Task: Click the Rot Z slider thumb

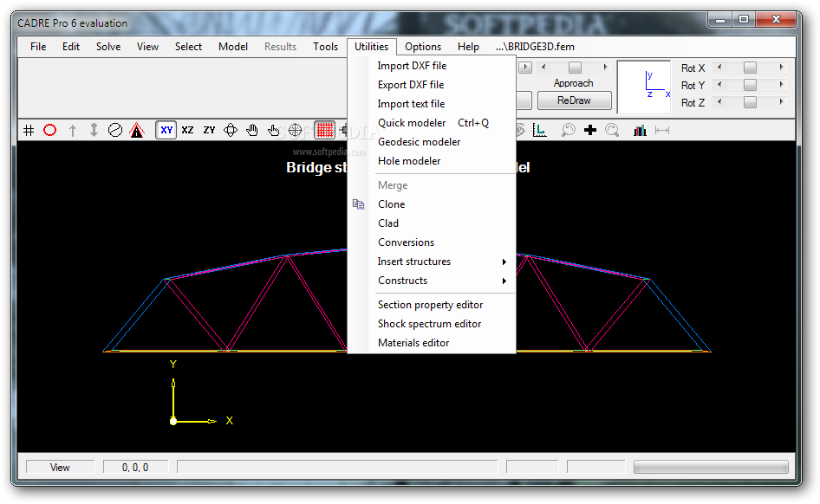Action: coord(750,102)
